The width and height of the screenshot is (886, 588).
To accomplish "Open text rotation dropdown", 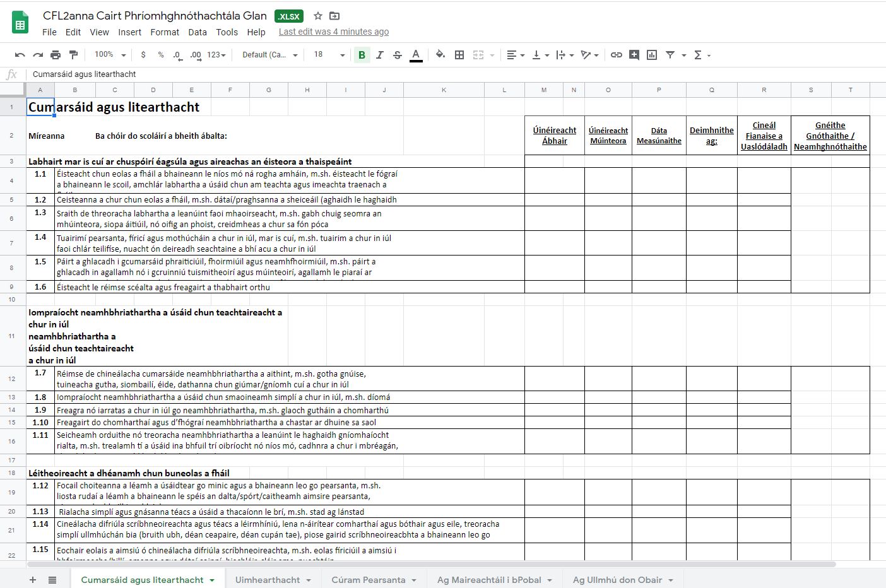I will [589, 55].
